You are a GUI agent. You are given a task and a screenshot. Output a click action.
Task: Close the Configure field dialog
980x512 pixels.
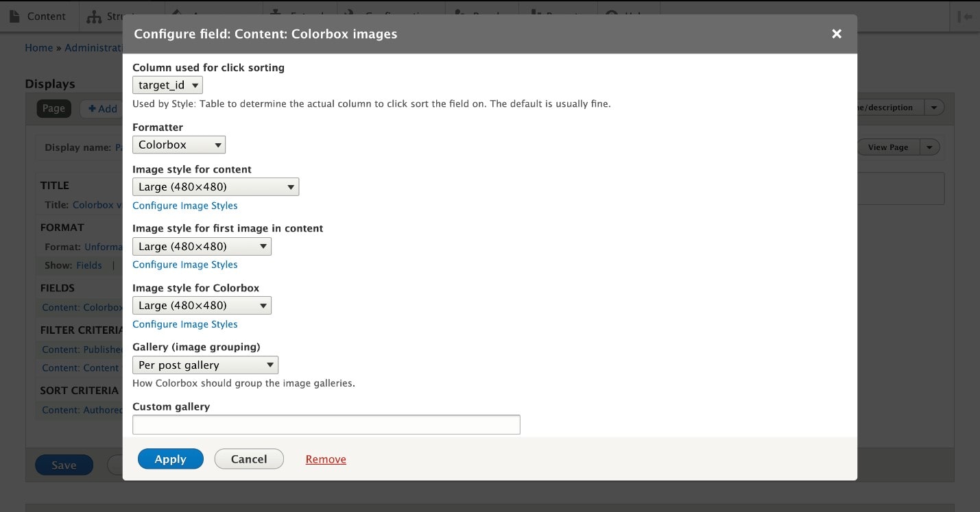click(x=836, y=34)
